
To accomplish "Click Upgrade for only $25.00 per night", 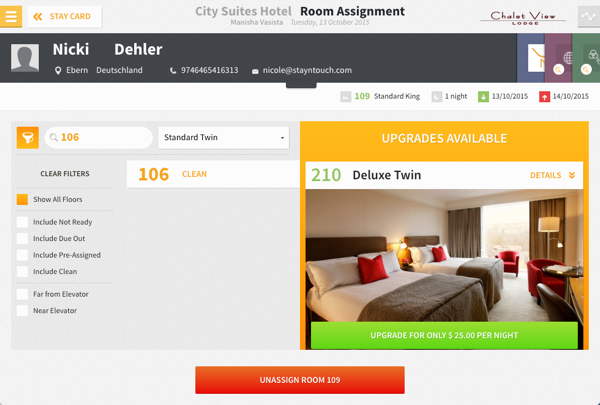I will 444,335.
